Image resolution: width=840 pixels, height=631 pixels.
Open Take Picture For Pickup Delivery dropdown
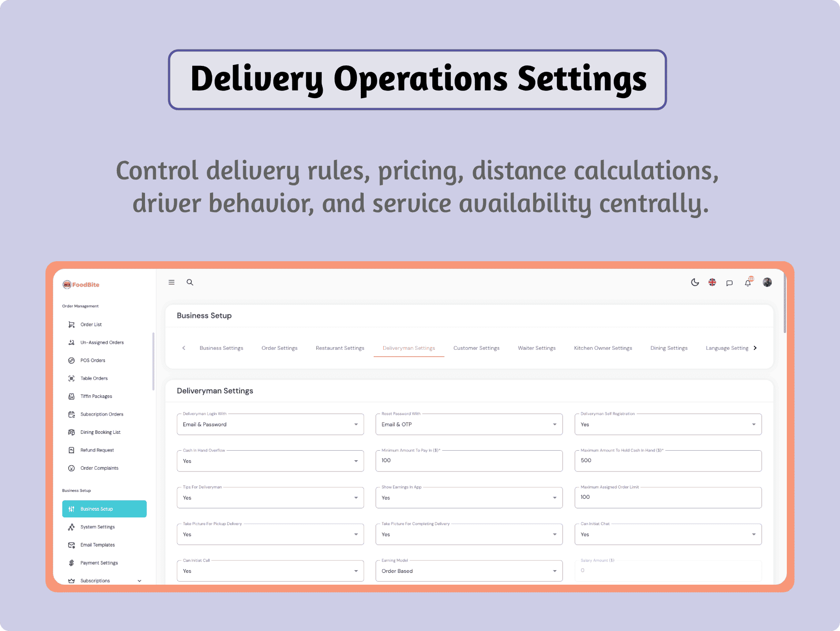pyautogui.click(x=270, y=534)
